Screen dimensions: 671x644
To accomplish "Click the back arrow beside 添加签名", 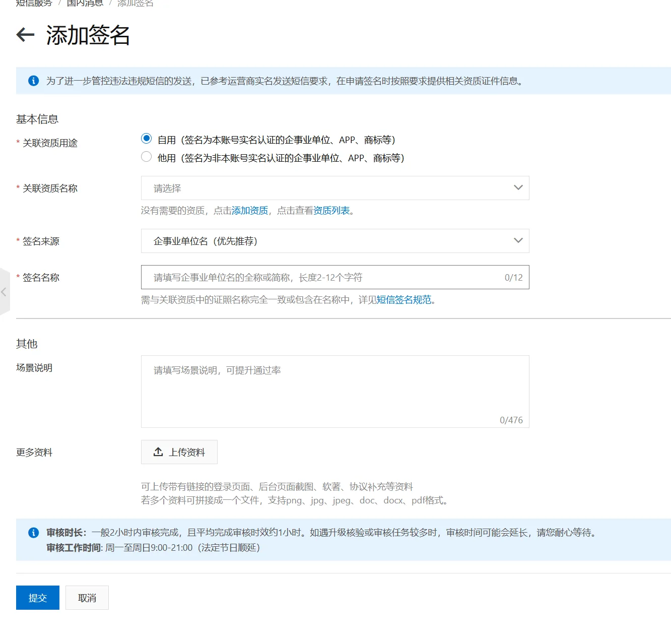I will [25, 35].
